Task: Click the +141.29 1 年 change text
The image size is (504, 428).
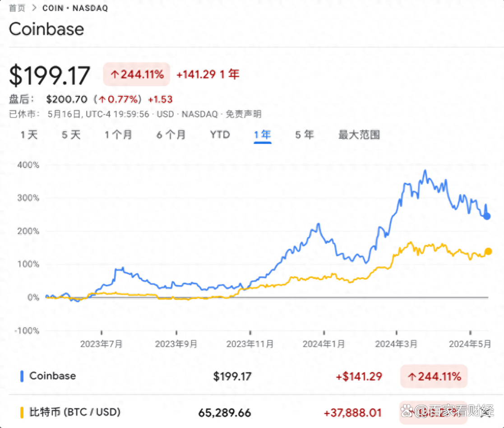Action: (208, 74)
